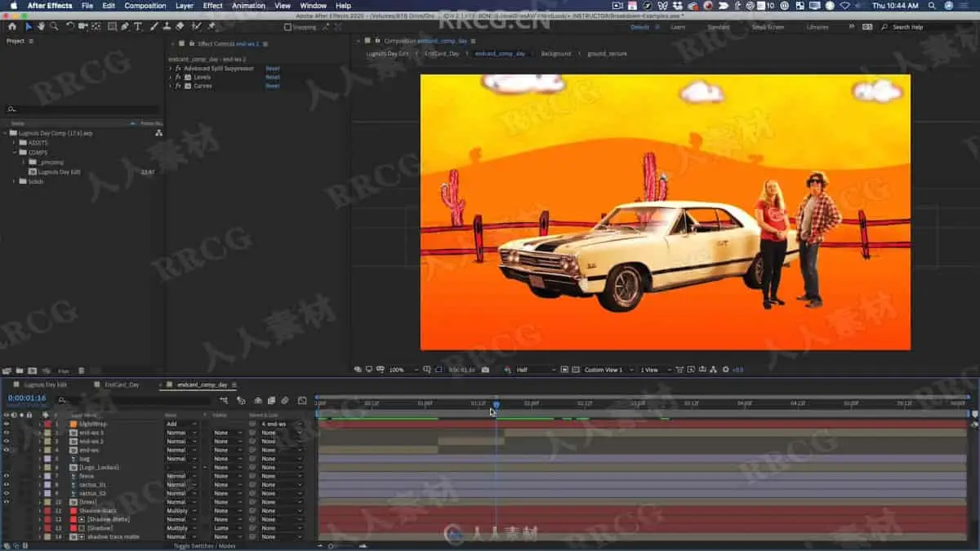Open the Animation menu

coord(248,6)
